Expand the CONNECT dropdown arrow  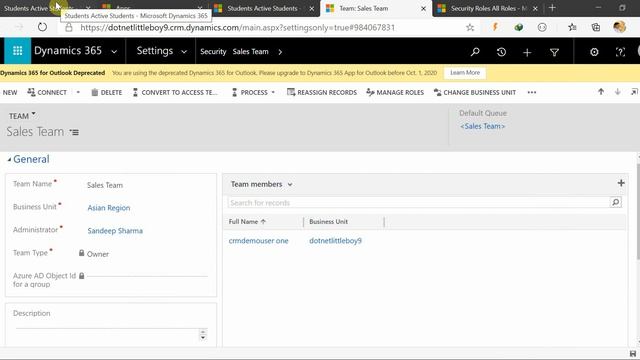[78, 92]
